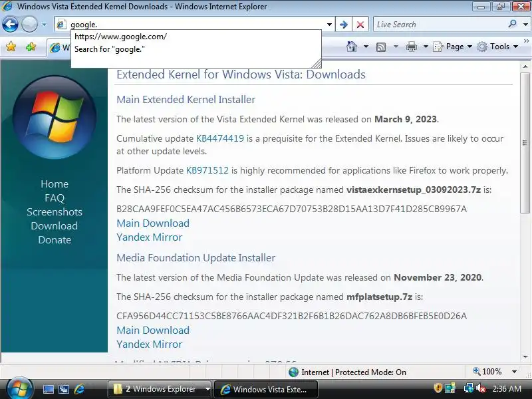Open the Print options dropdown arrow
This screenshot has width=532, height=399.
coord(426,47)
